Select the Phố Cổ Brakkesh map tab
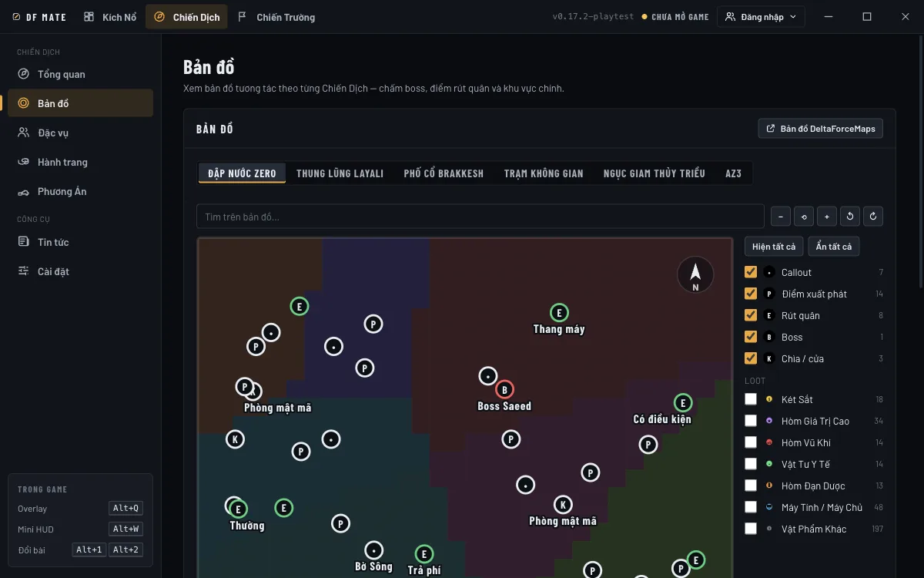The width and height of the screenshot is (924, 578). point(444,173)
